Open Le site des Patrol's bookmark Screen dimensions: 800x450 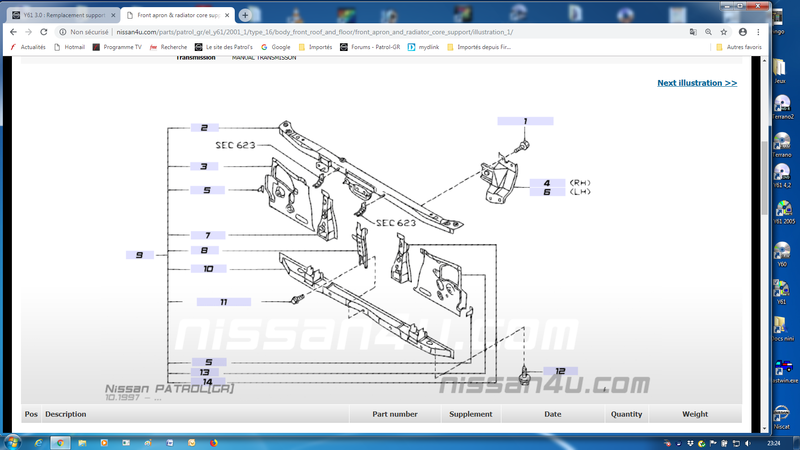click(223, 47)
